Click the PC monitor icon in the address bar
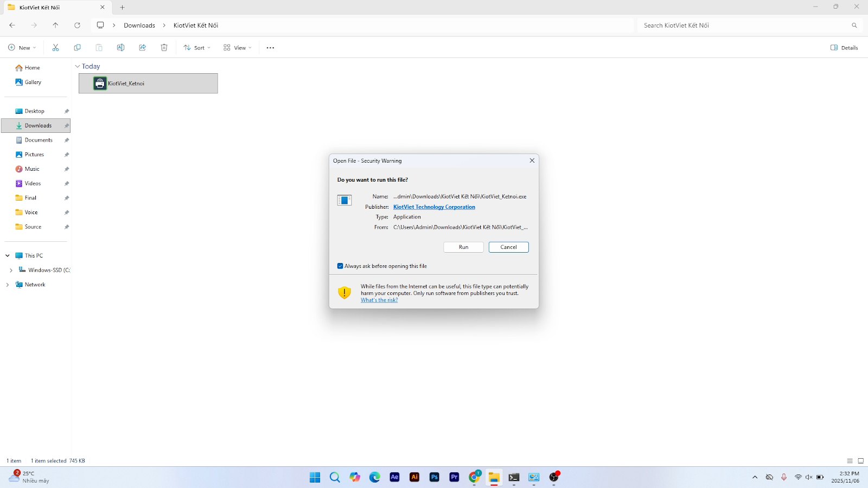The width and height of the screenshot is (868, 488). 100,25
